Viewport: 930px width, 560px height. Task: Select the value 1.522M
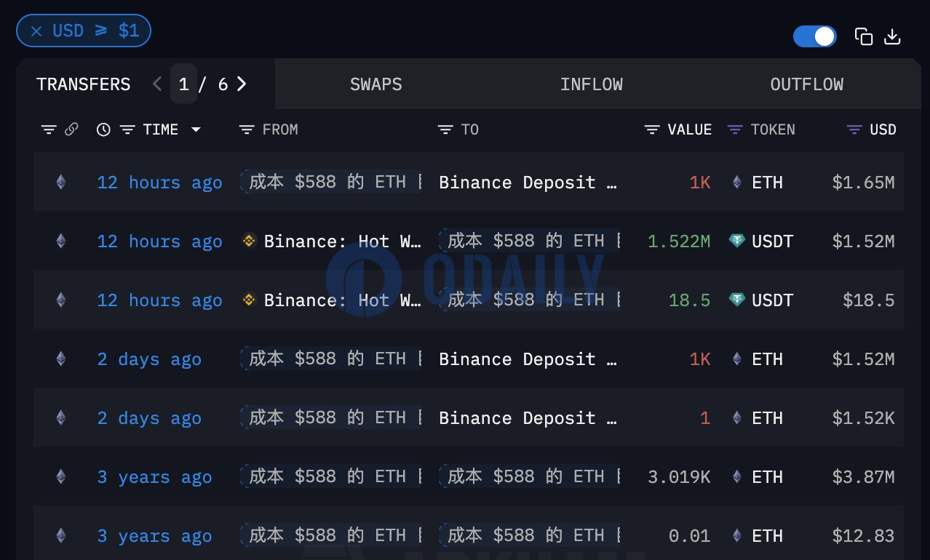(x=679, y=241)
